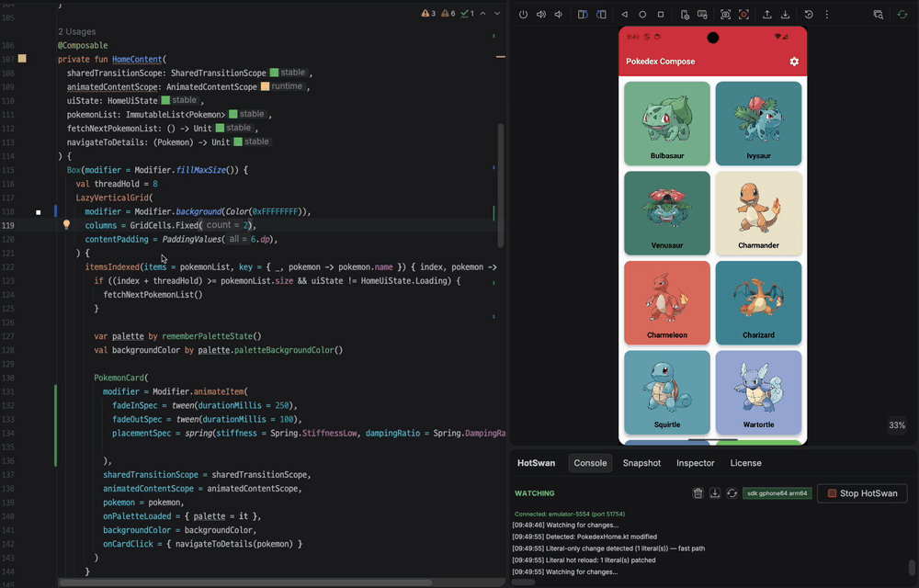Switch to the Console tab
This screenshot has width=919, height=588.
click(x=590, y=463)
